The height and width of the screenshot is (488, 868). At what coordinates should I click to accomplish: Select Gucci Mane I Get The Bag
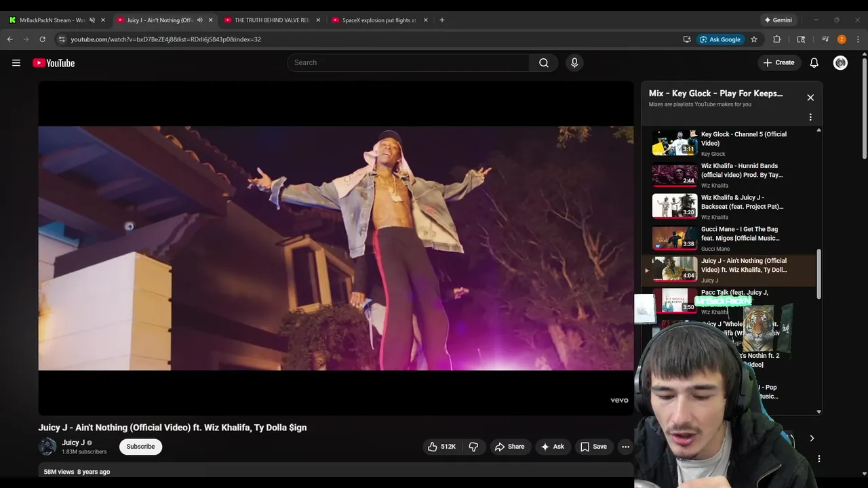coord(729,238)
